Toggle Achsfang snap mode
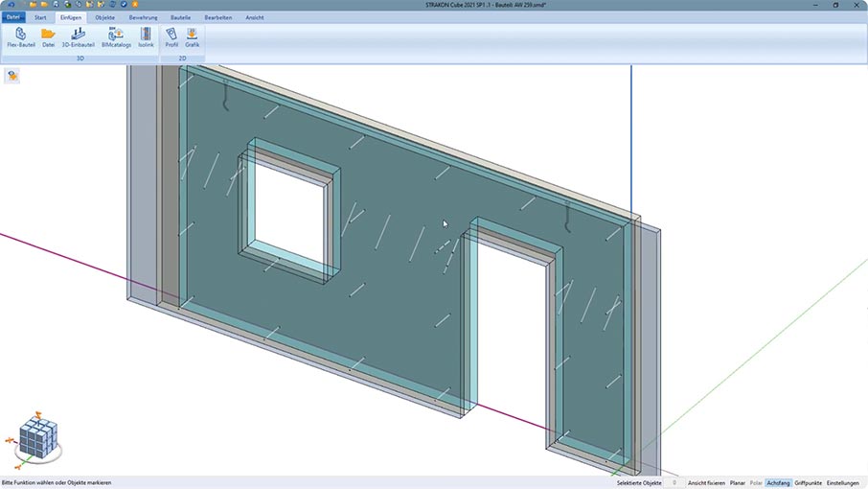 778,483
